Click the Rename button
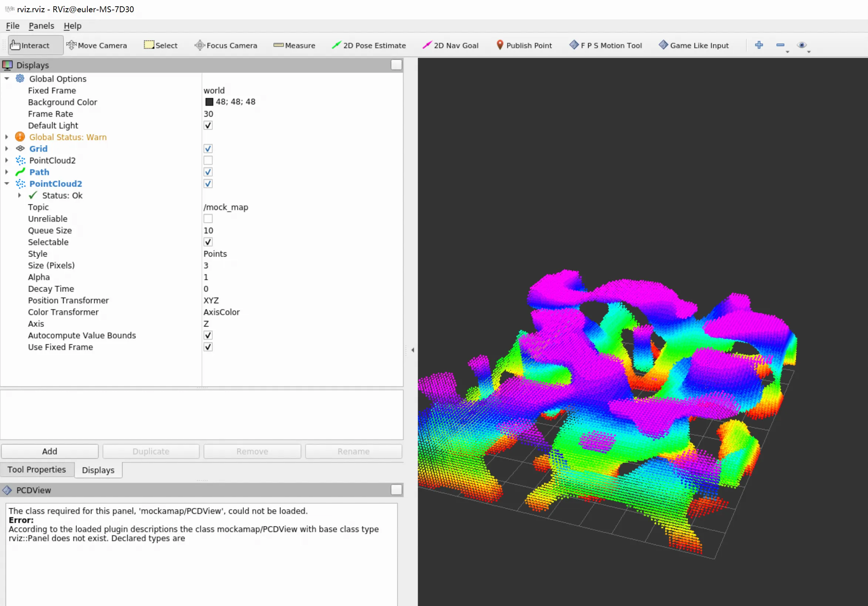This screenshot has width=868, height=606. tap(353, 452)
